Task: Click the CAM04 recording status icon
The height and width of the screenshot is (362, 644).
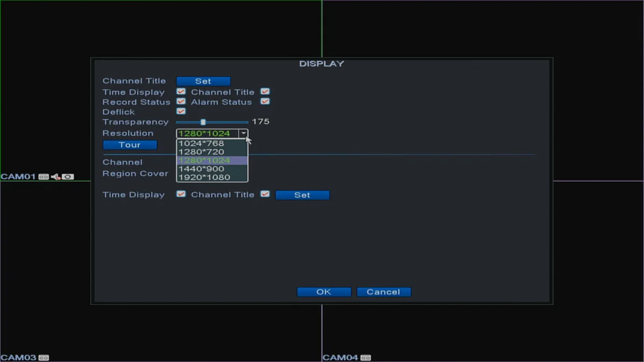Action: 365,358
